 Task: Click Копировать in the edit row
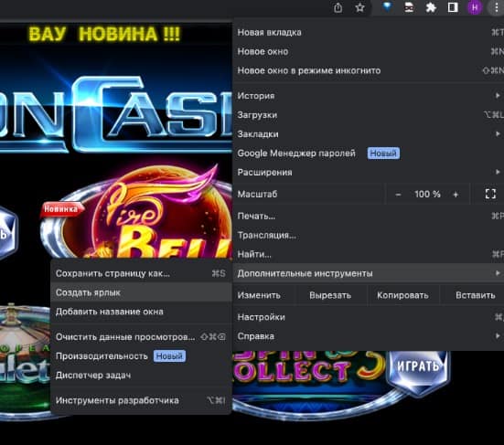(x=402, y=295)
